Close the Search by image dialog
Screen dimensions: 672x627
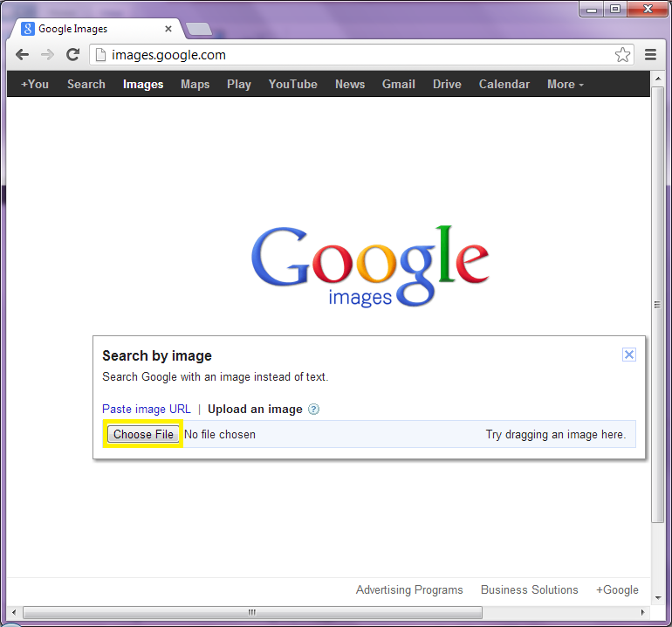(628, 355)
